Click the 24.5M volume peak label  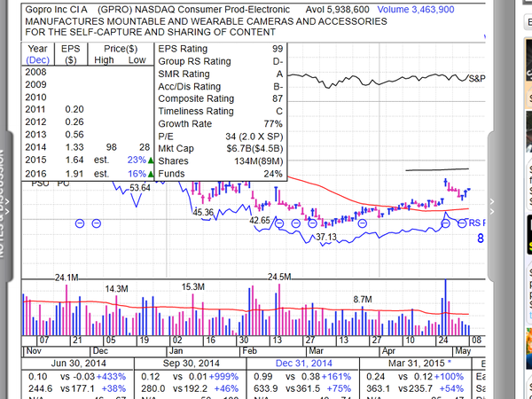tap(279, 278)
